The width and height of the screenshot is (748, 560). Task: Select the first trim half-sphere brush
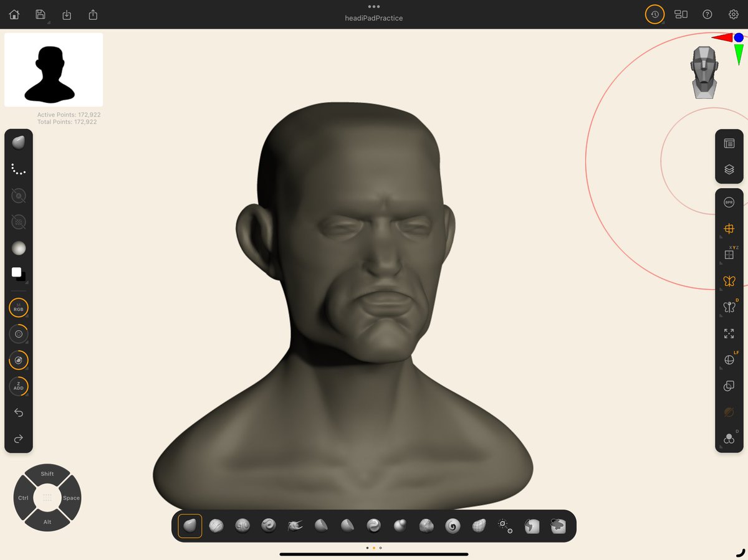tap(322, 526)
